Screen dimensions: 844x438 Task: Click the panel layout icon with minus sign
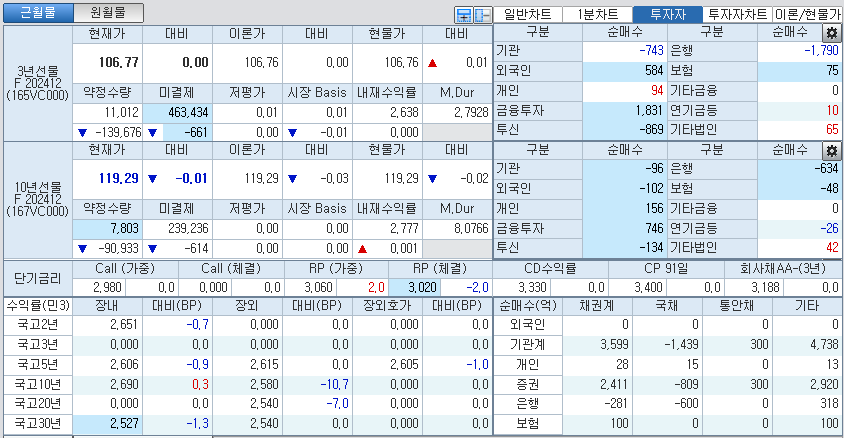[x=482, y=15]
